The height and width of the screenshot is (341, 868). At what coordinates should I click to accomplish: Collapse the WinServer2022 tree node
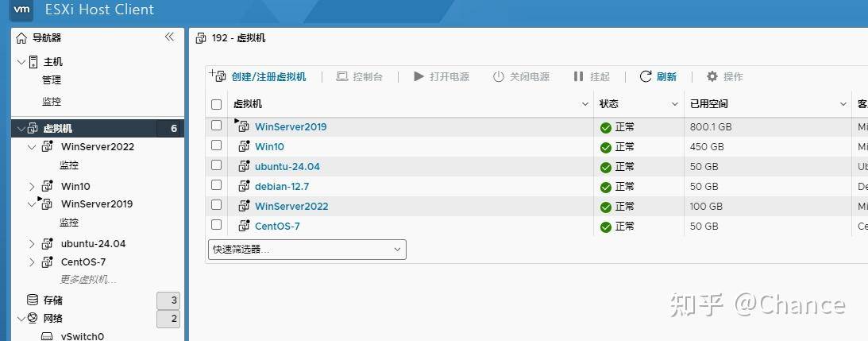(x=32, y=148)
